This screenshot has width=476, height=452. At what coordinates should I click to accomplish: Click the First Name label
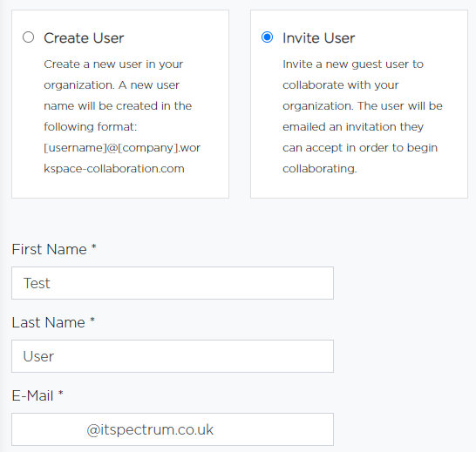(49, 249)
